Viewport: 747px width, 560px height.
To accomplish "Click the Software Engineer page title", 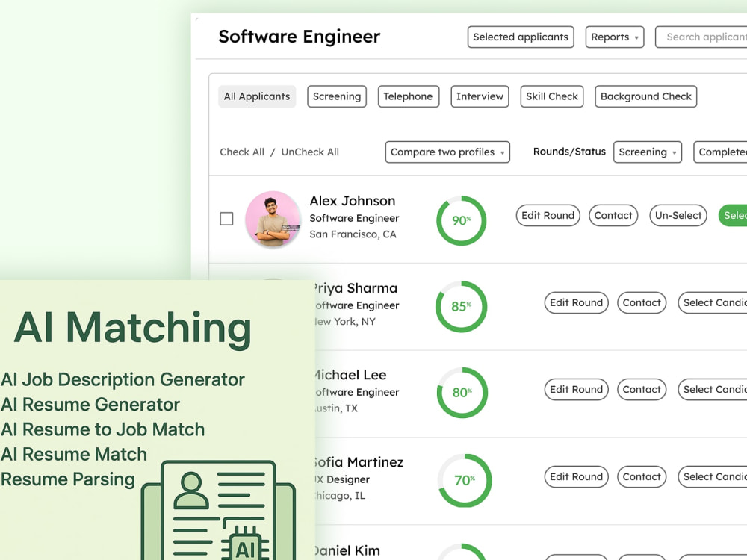I will 300,37.
